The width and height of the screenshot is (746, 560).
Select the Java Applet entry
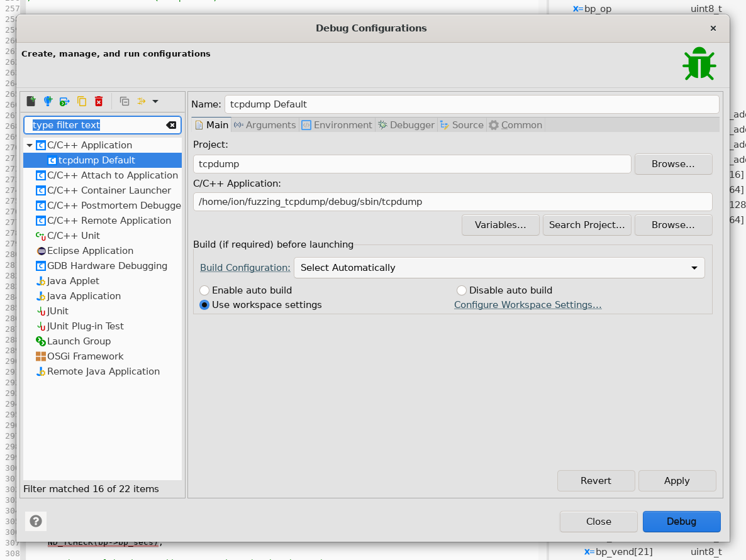pyautogui.click(x=67, y=281)
